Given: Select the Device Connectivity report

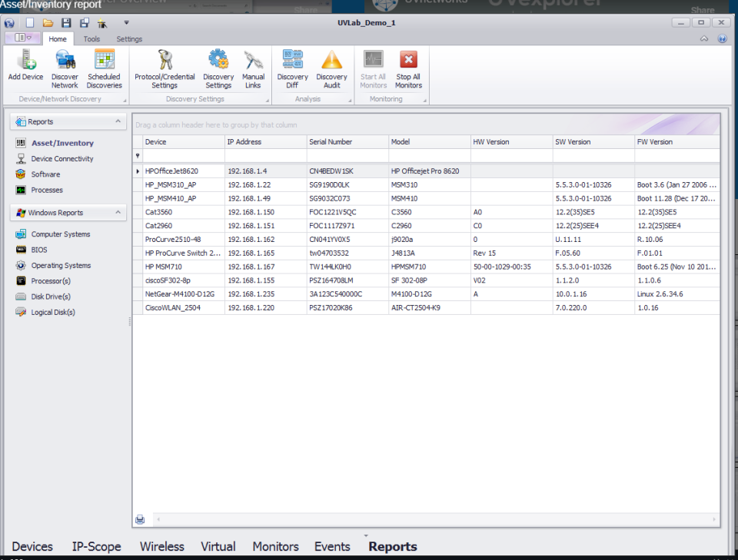Looking at the screenshot, I should pyautogui.click(x=61, y=159).
